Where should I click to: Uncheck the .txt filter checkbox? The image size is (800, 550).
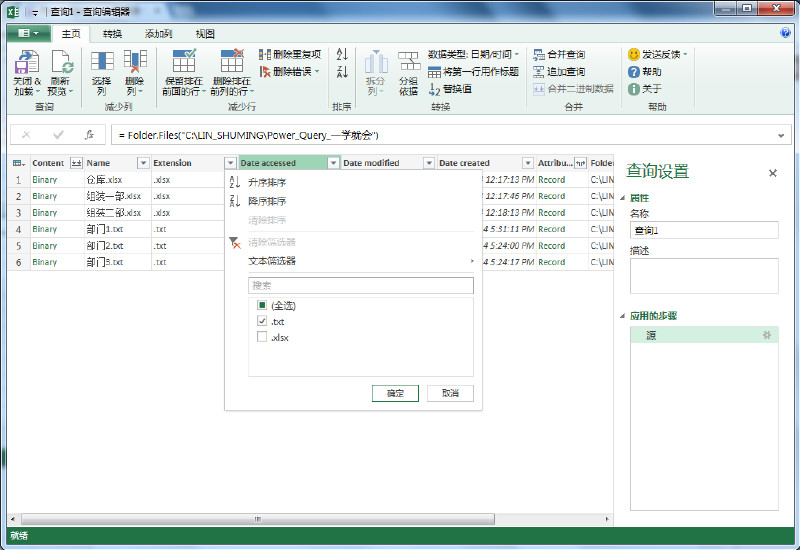pos(262,321)
